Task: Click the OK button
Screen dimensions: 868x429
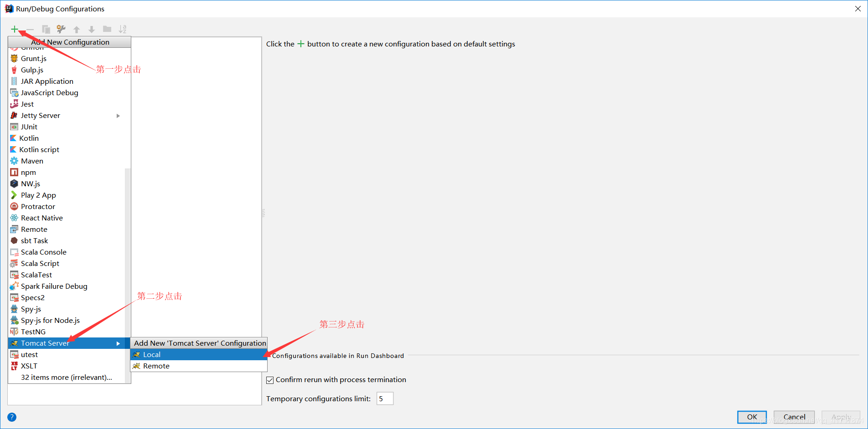Action: (752, 417)
